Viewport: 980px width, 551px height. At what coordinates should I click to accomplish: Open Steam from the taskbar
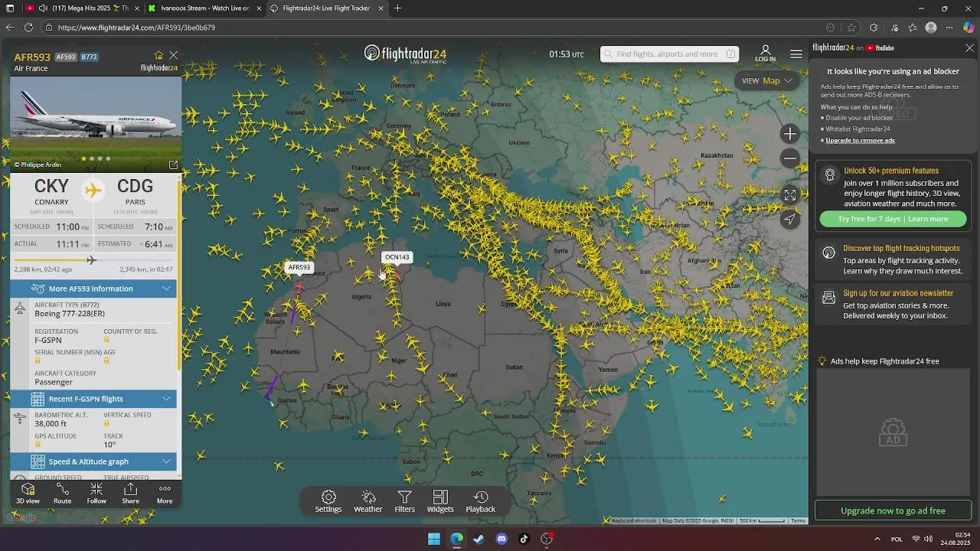479,539
